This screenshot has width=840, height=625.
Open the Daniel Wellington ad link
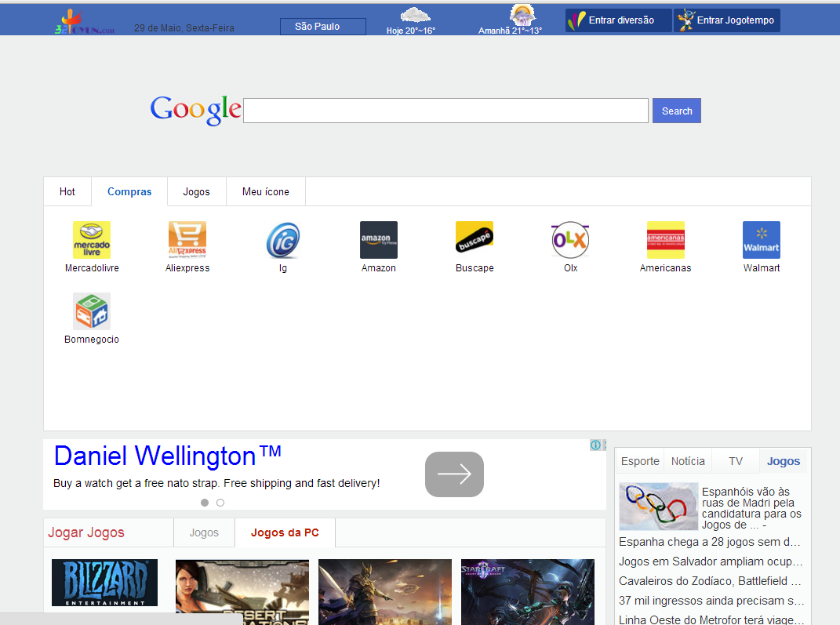[167, 456]
